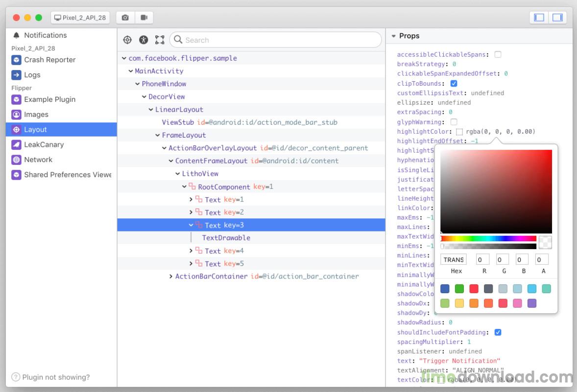The height and width of the screenshot is (392, 577).
Task: Expand the ActionBarContainer tree node
Action: coord(171,277)
